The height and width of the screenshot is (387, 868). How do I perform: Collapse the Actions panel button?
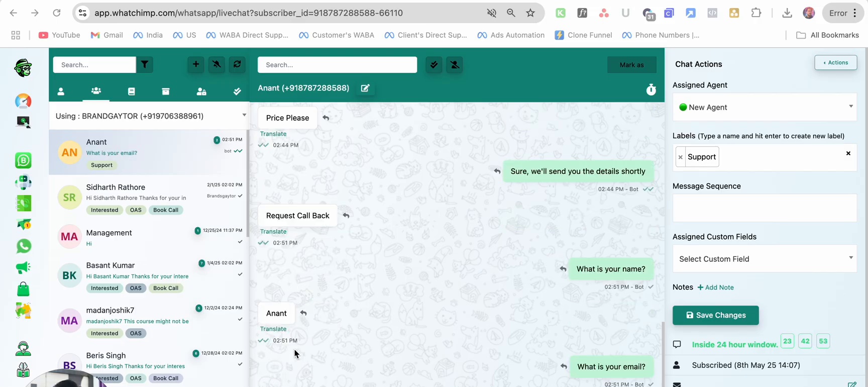[835, 63]
